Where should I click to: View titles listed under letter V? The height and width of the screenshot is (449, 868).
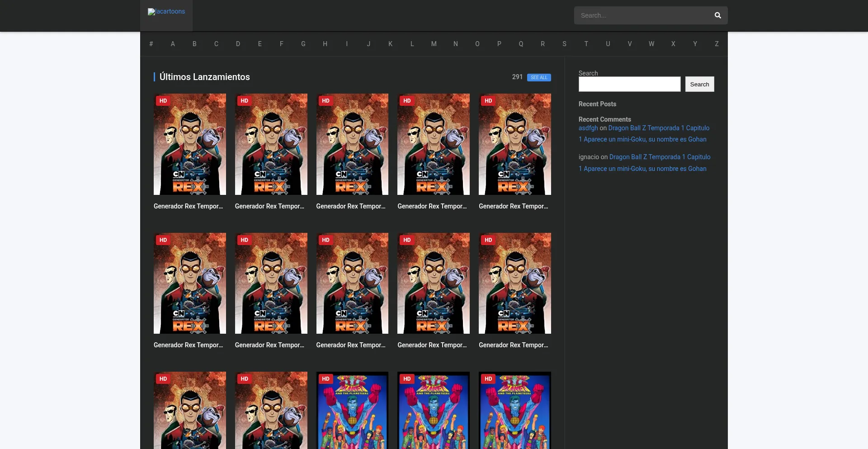pyautogui.click(x=630, y=44)
